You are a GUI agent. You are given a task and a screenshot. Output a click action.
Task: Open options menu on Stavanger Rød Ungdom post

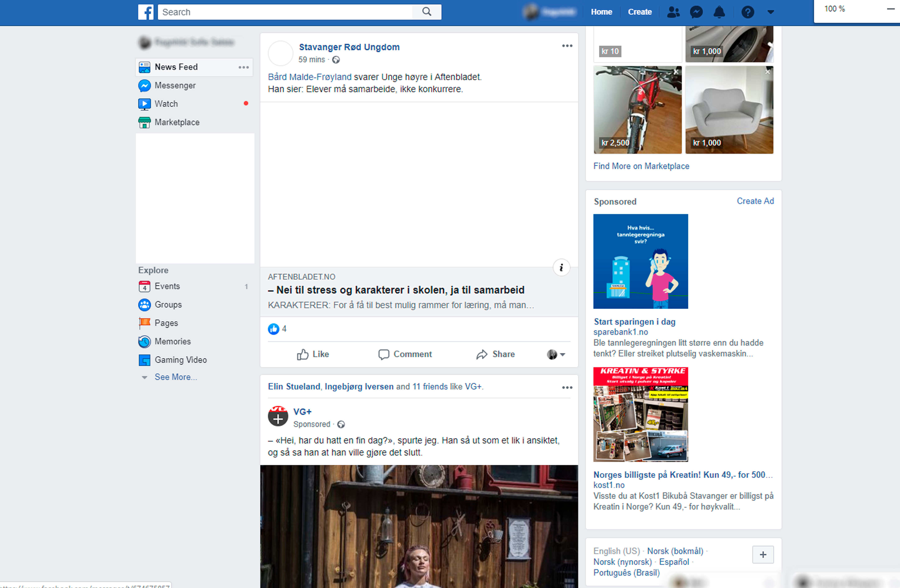567,46
